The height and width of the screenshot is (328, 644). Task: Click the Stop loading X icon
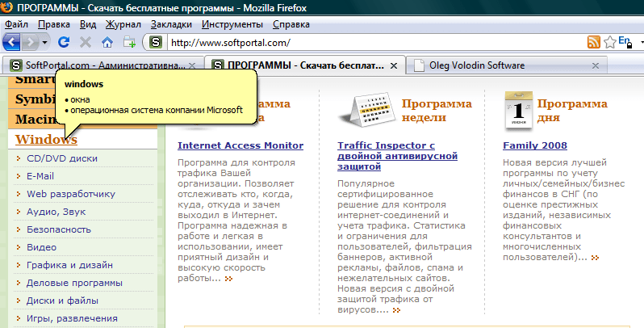85,42
